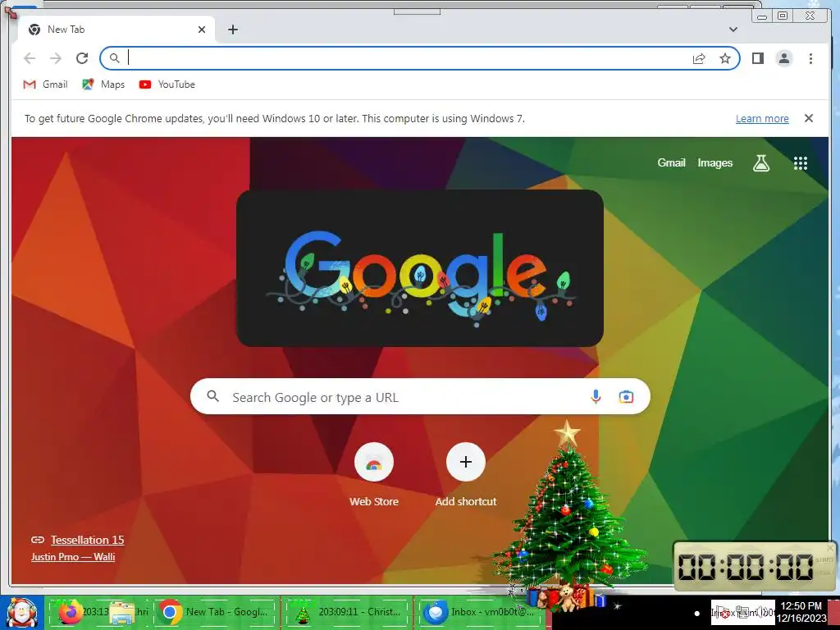The width and height of the screenshot is (840, 630).
Task: Open the Justin Prno Walli link
Action: (73, 557)
